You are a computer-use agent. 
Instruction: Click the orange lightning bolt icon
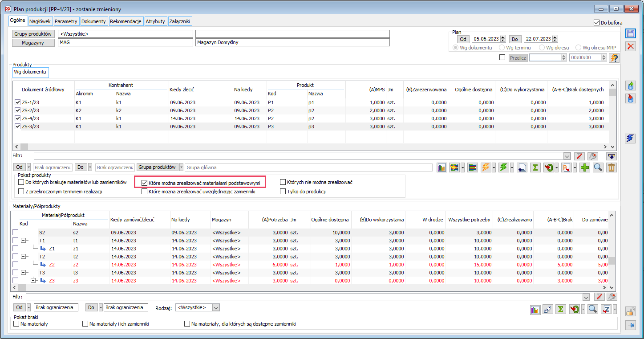[x=486, y=167]
